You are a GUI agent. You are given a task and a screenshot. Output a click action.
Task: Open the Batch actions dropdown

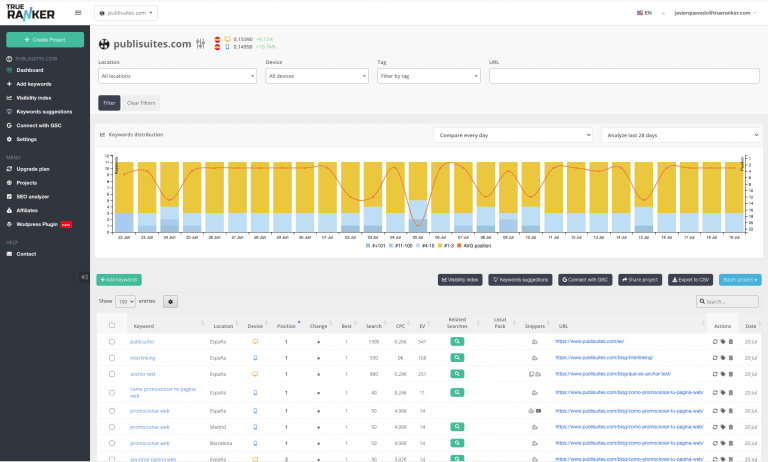tap(740, 280)
